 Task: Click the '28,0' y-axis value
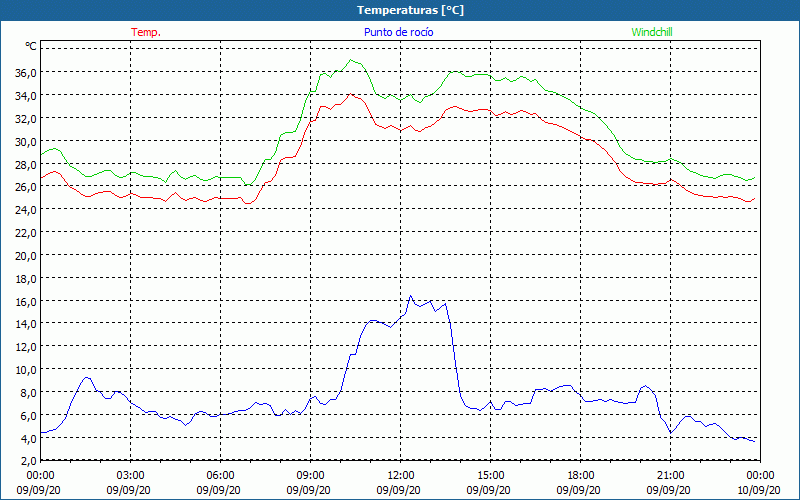click(x=26, y=165)
